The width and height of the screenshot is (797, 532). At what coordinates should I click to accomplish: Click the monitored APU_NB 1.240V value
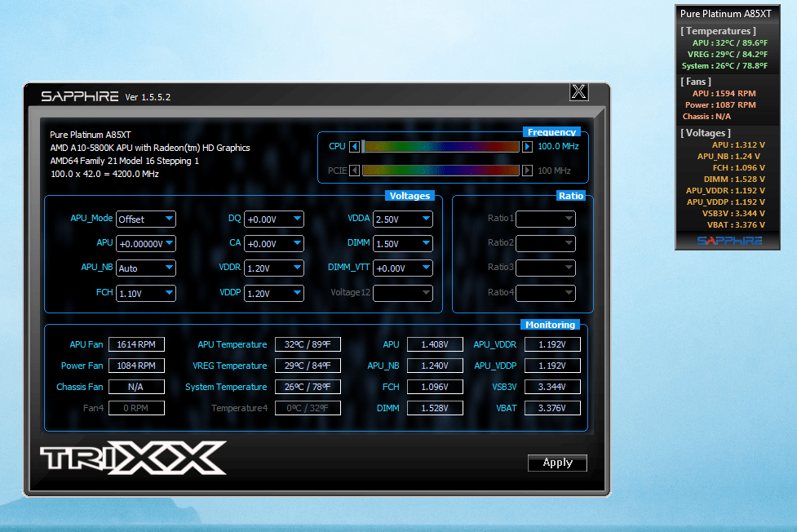pos(435,366)
